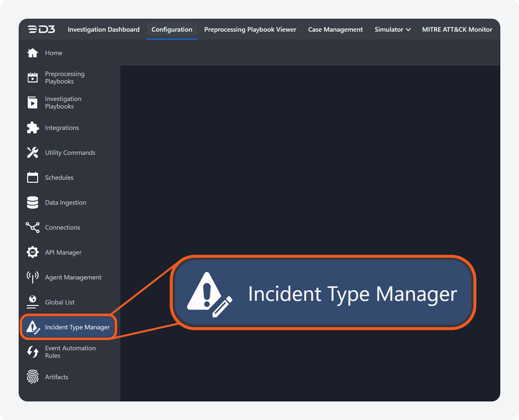This screenshot has height=420, width=519.
Task: Click the Event Automation Rules icon
Action: (32, 352)
